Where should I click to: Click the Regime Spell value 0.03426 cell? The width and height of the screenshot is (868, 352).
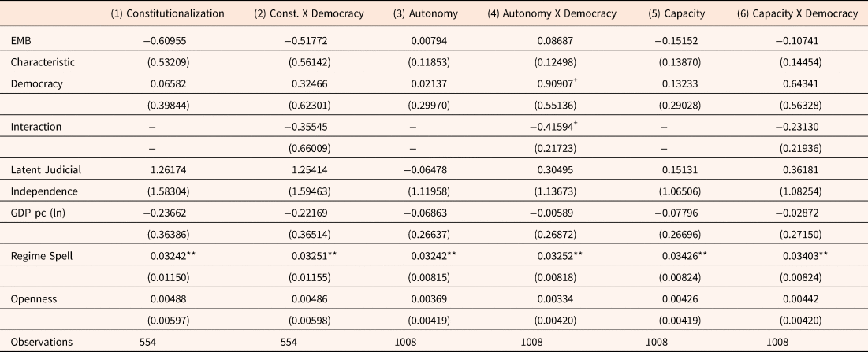click(x=675, y=256)
